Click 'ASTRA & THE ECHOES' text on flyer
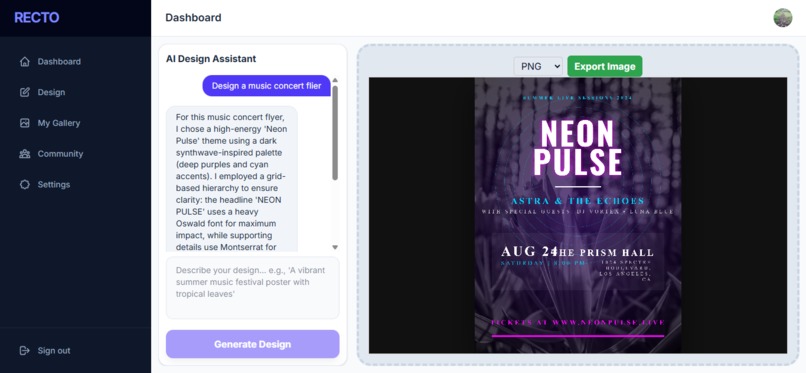 pyautogui.click(x=578, y=201)
